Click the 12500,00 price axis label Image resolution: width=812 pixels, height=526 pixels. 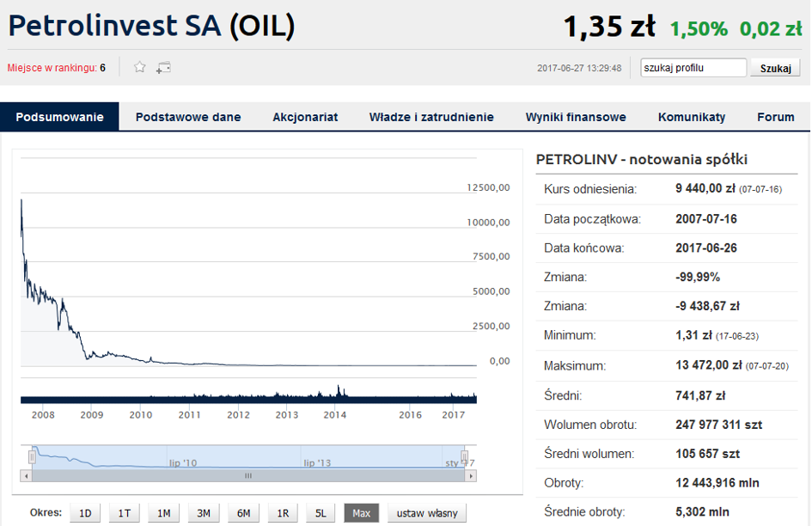tap(488, 187)
